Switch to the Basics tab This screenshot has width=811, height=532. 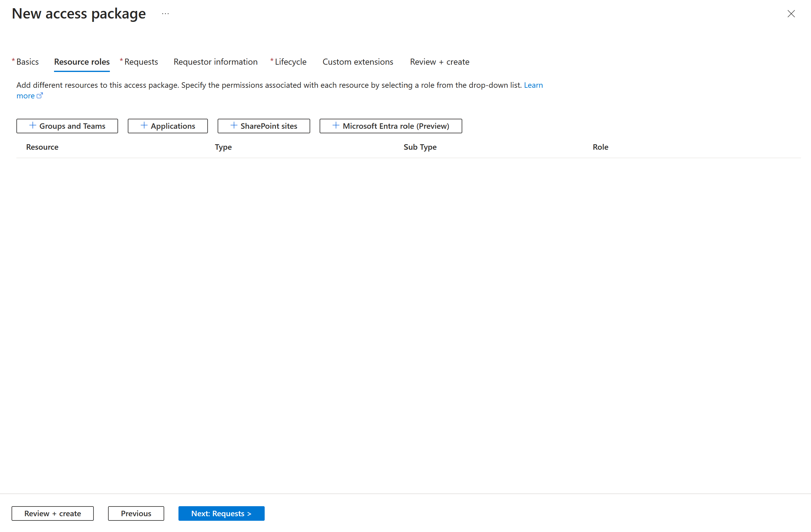click(x=27, y=61)
